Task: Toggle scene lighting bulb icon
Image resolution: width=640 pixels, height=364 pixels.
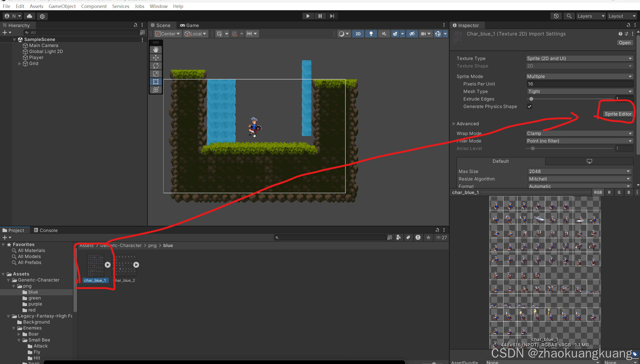Action: [371, 34]
